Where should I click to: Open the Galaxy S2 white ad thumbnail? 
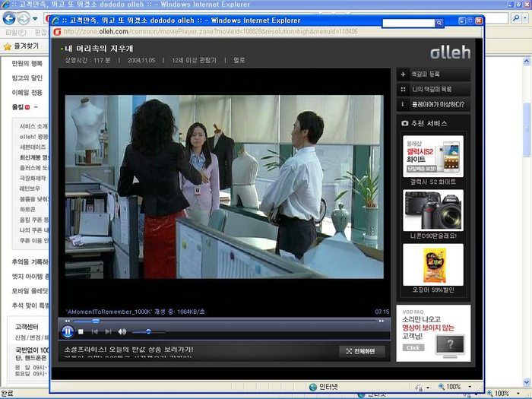(433, 156)
